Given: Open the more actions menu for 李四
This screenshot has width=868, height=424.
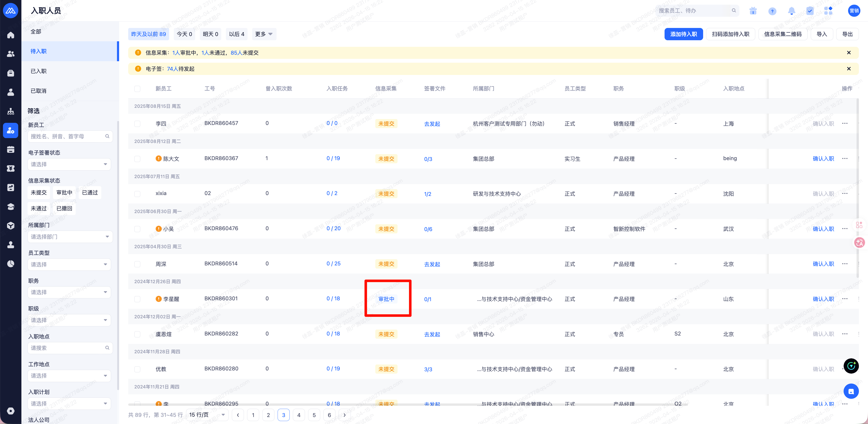Looking at the screenshot, I should point(845,124).
